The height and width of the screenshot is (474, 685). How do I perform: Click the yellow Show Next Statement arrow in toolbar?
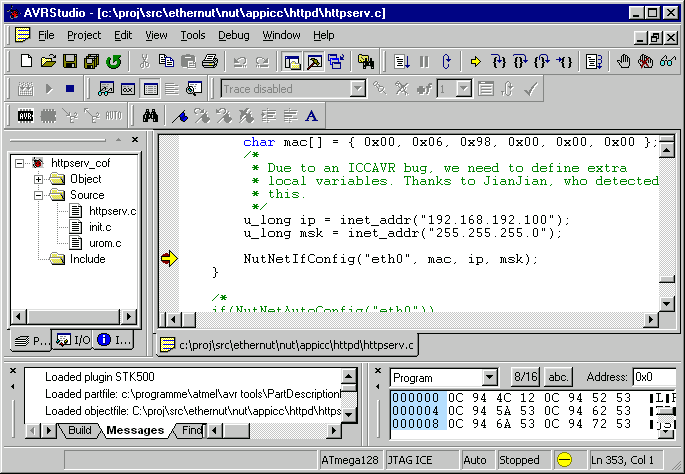[x=475, y=61]
